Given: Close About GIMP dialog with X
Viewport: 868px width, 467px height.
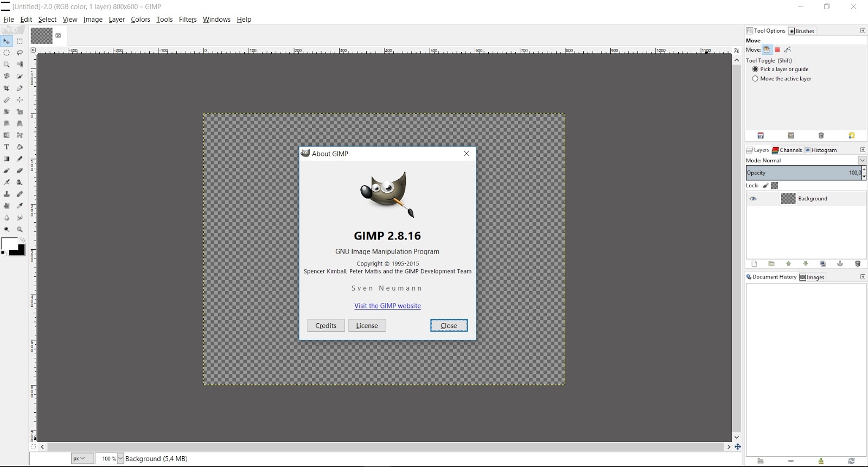Looking at the screenshot, I should tap(467, 154).
